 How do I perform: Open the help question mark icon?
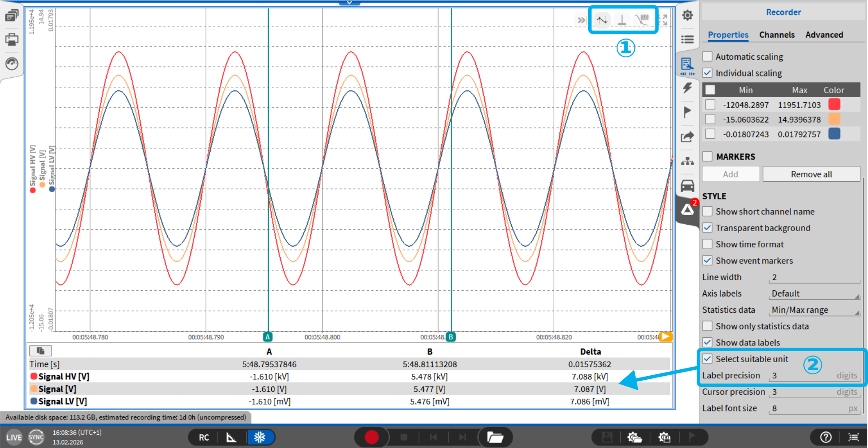pyautogui.click(x=826, y=437)
